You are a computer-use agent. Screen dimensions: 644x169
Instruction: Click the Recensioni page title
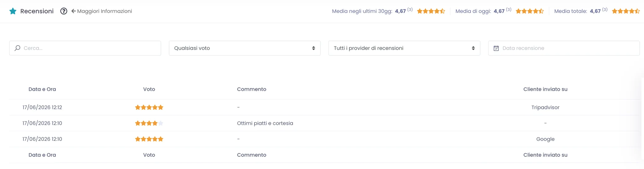coord(37,11)
